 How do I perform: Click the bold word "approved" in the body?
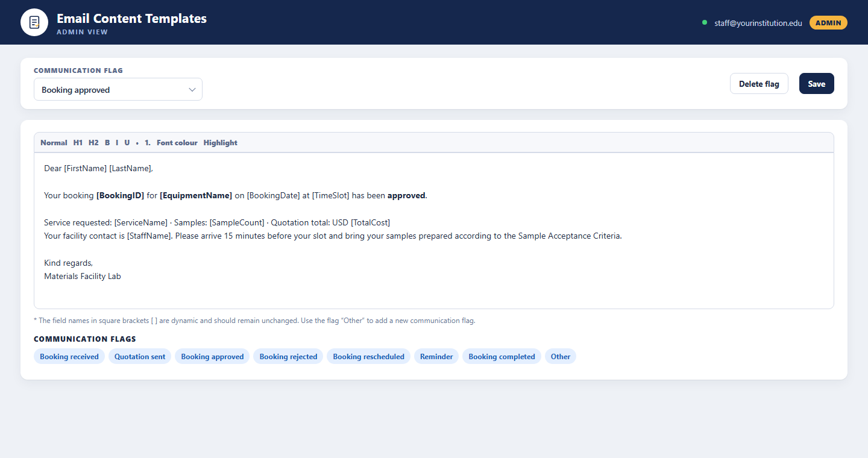[x=406, y=195]
